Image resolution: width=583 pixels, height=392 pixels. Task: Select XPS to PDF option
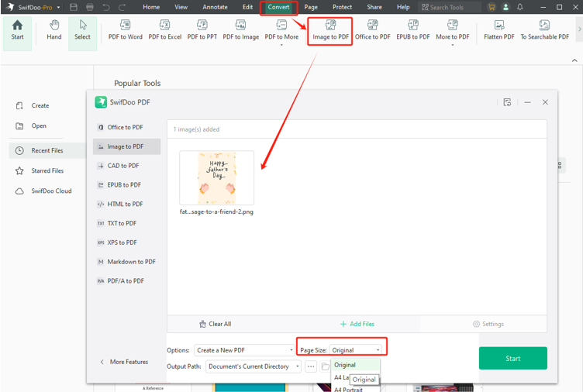(126, 242)
